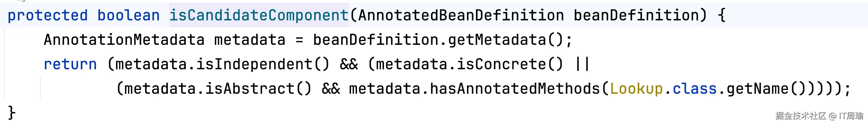The width and height of the screenshot is (868, 125).
Task: Click the return keyword
Action: pyautogui.click(x=70, y=65)
